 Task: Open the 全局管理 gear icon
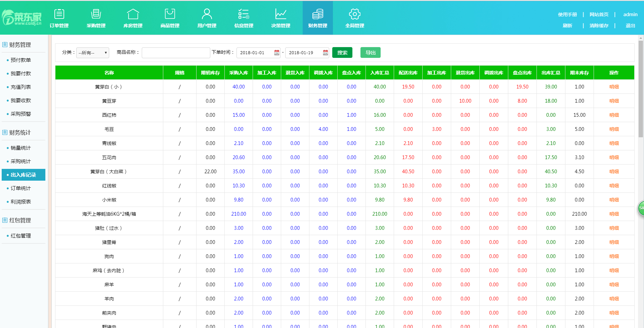pyautogui.click(x=355, y=14)
